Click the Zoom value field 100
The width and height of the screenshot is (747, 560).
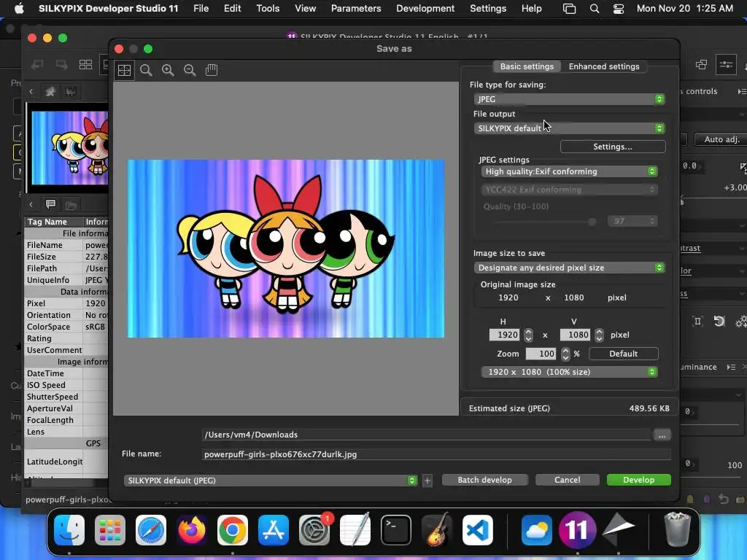541,354
